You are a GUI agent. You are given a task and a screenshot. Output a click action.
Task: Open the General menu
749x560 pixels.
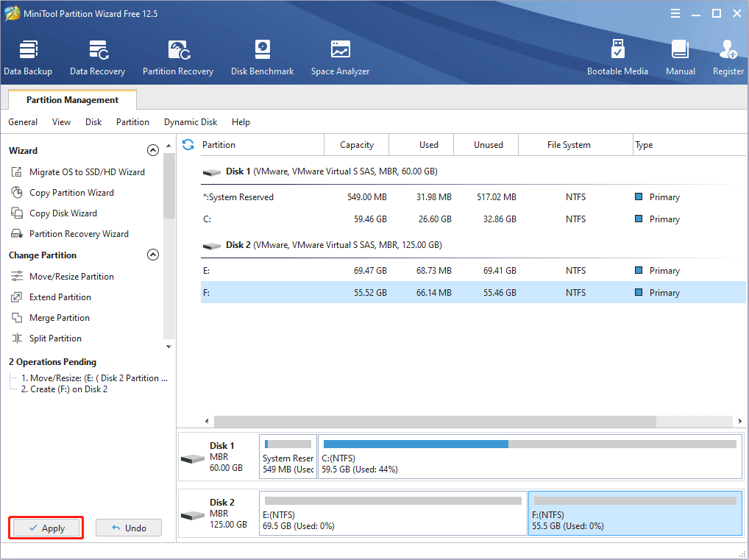(23, 122)
